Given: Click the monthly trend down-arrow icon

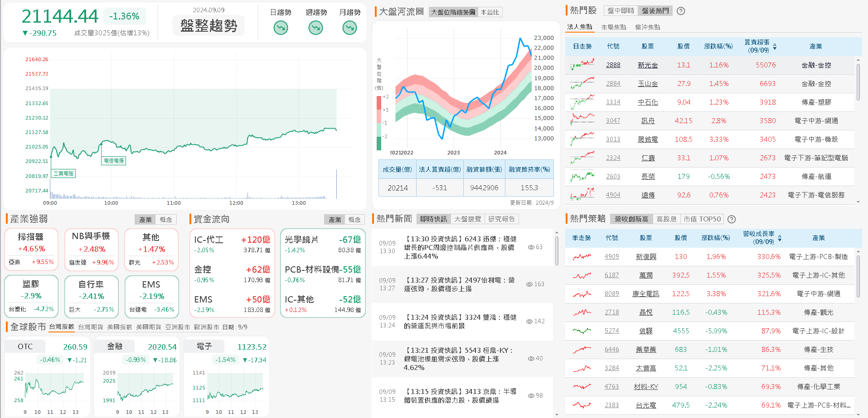Looking at the screenshot, I should click(x=349, y=28).
